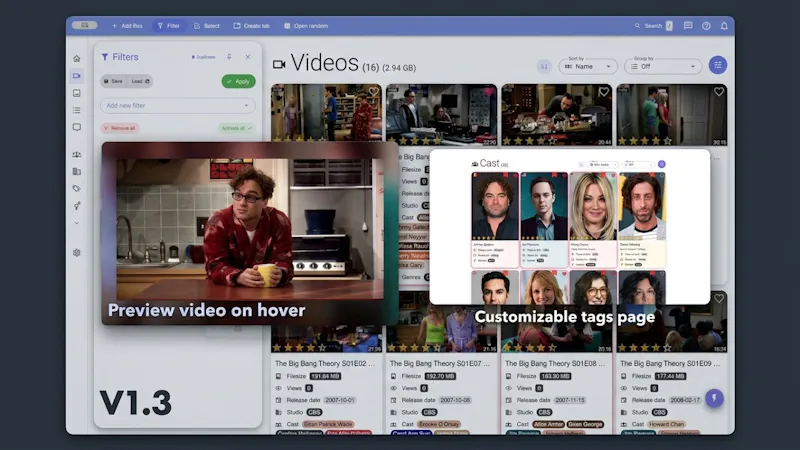Click the Load filters button
Image resolution: width=800 pixels, height=450 pixels.
pyautogui.click(x=140, y=81)
